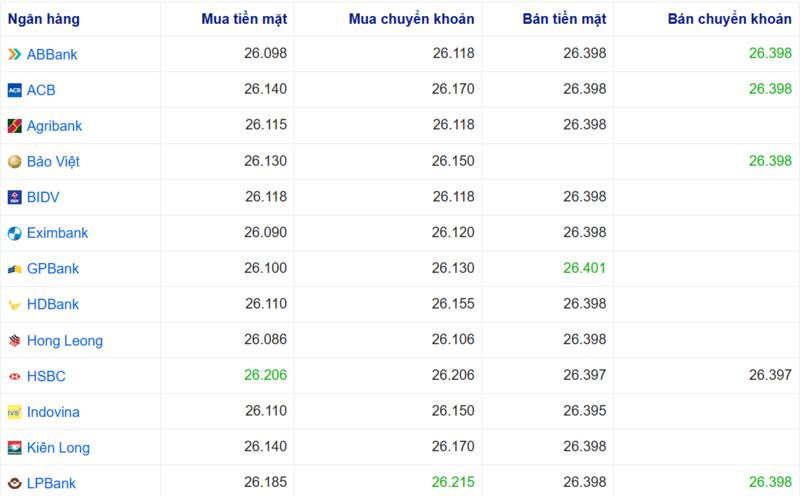Click the HDBank logo icon
Viewport: 800px width, 496px height.
point(14,305)
